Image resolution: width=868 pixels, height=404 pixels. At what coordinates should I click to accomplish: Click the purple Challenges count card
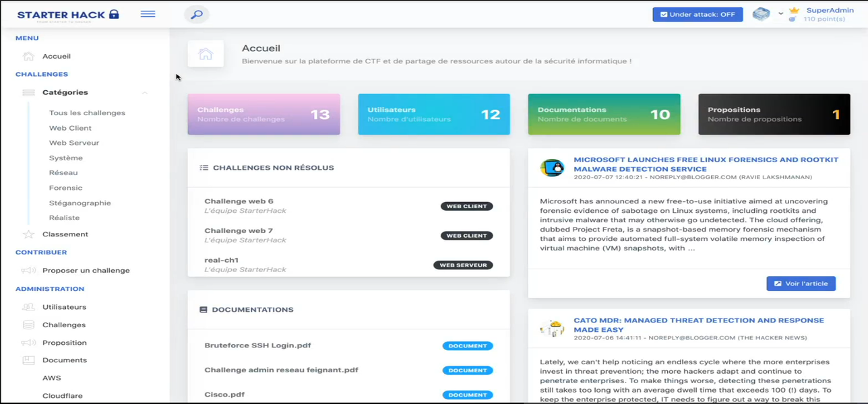263,114
